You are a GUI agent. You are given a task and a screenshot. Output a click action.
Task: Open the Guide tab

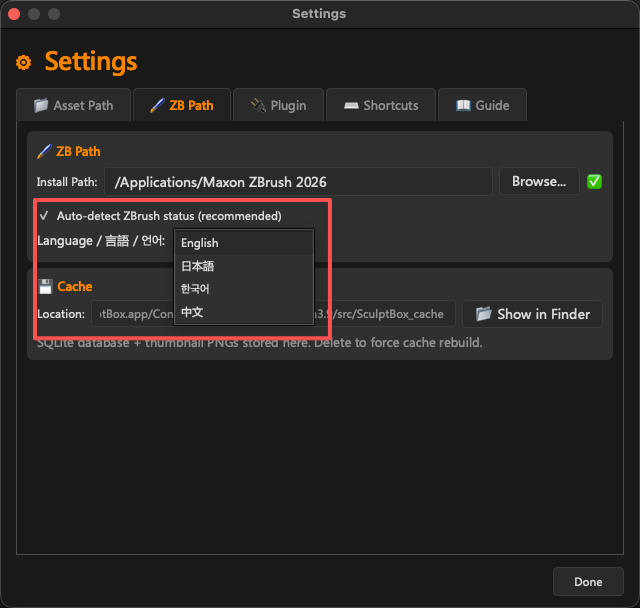click(x=482, y=105)
